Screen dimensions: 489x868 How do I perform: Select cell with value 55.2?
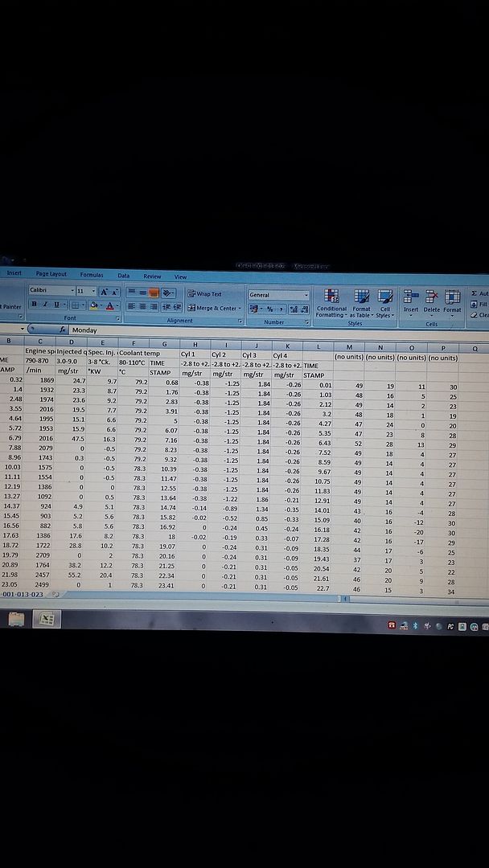tap(70, 575)
